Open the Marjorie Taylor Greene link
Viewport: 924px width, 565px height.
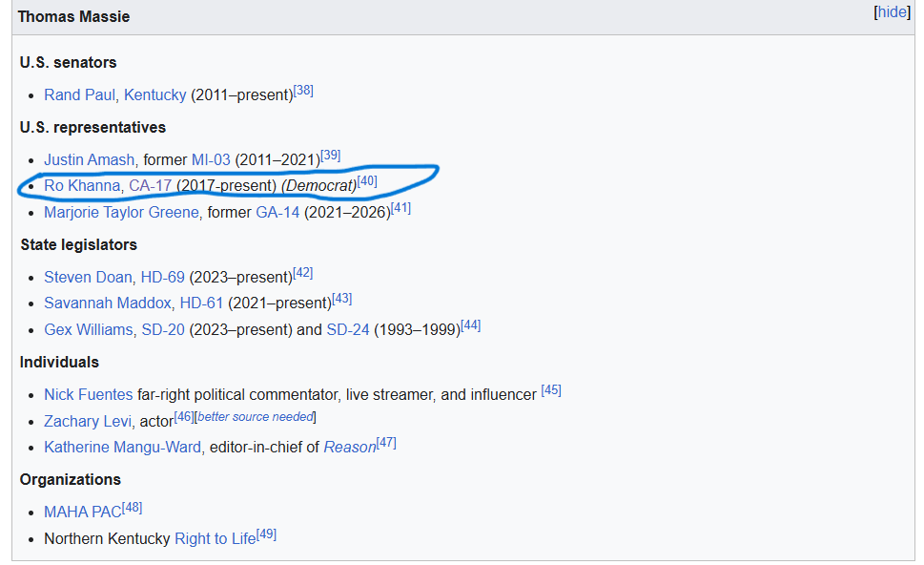pos(121,212)
